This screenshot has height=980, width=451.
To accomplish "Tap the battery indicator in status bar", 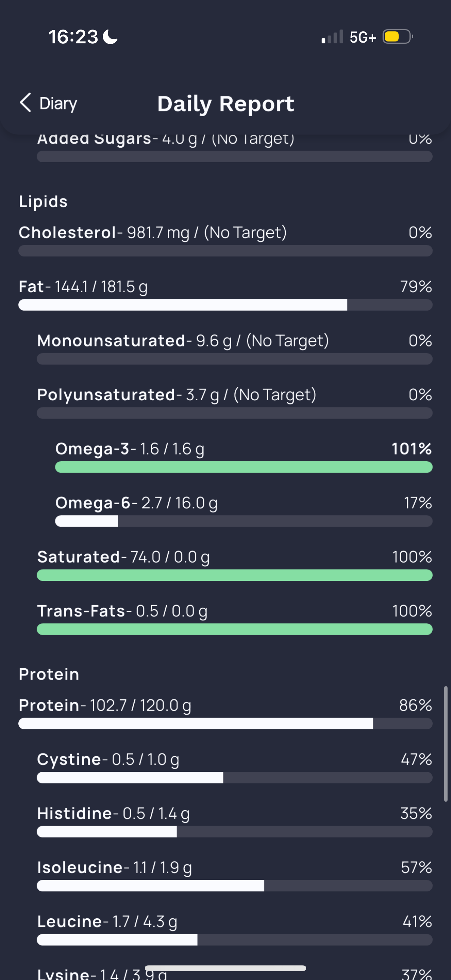I will [x=398, y=37].
